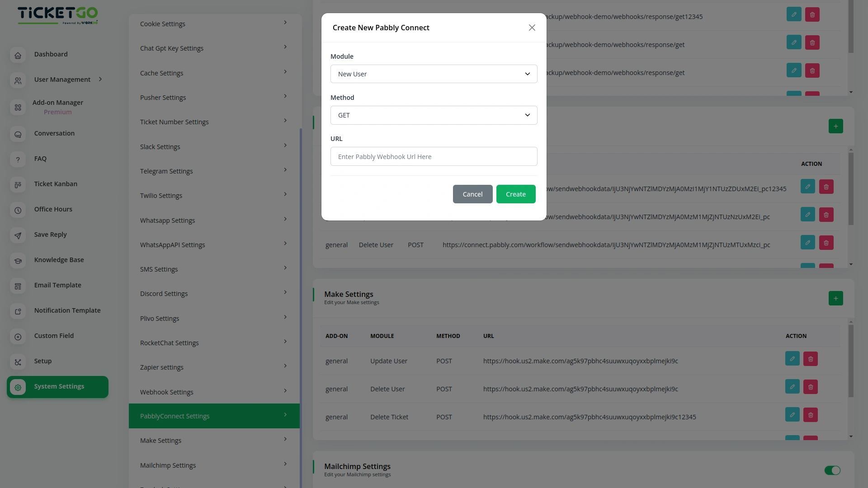Viewport: 868px width, 488px height.
Task: Delete the Pabbly Delete User row
Action: coord(826,243)
